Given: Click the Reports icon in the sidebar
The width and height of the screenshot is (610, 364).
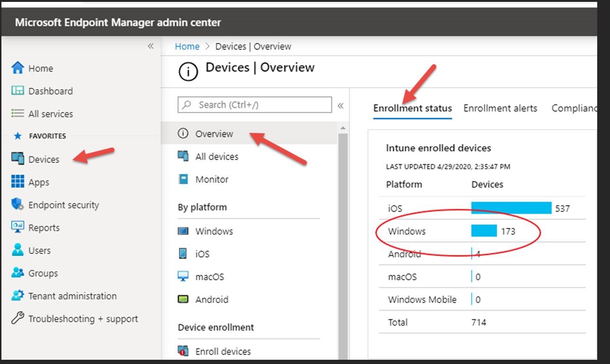Looking at the screenshot, I should point(18,227).
